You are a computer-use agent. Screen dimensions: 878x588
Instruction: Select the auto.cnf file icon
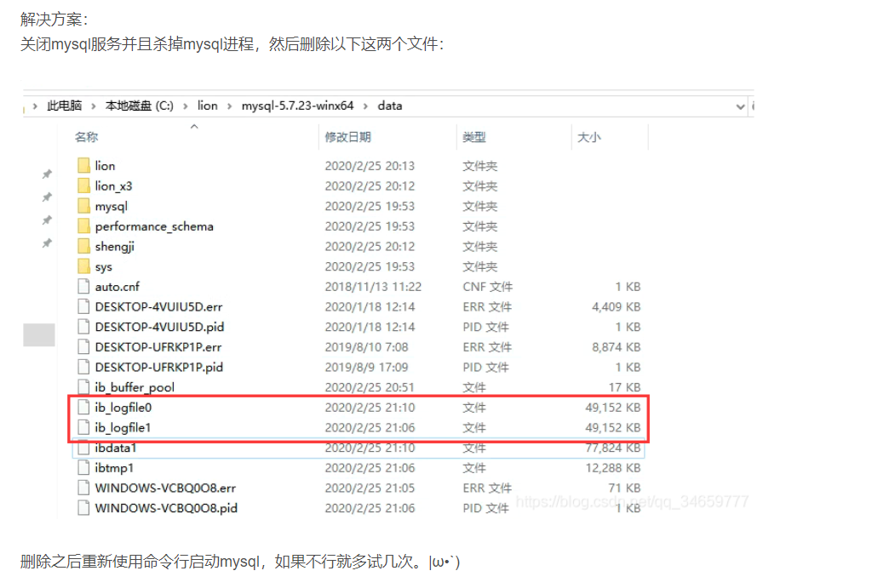[82, 287]
